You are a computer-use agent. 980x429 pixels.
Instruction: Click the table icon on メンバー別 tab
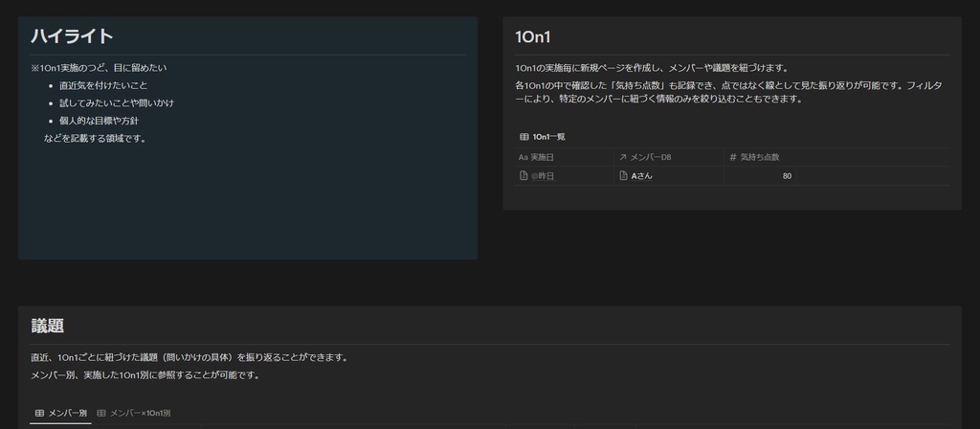[39, 413]
